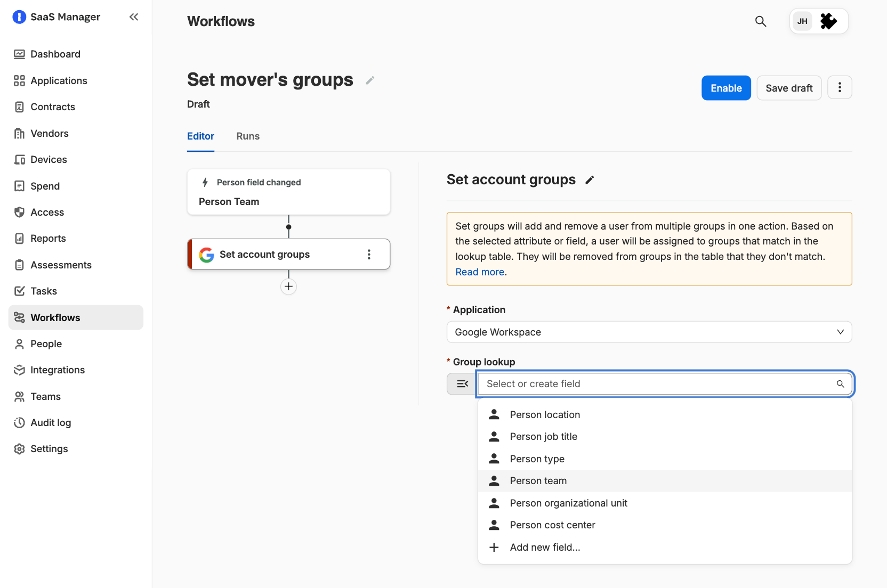Follow the Read more link
The width and height of the screenshot is (887, 588).
(480, 272)
